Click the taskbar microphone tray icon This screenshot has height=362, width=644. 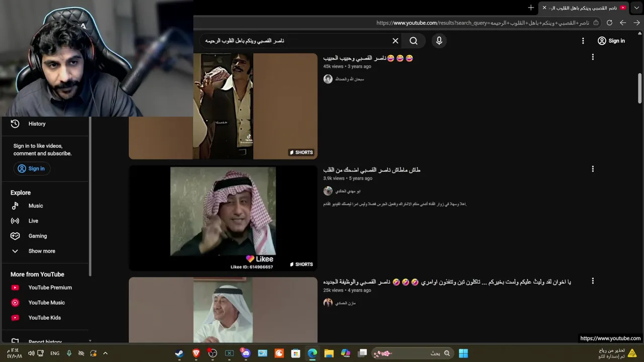click(x=69, y=353)
